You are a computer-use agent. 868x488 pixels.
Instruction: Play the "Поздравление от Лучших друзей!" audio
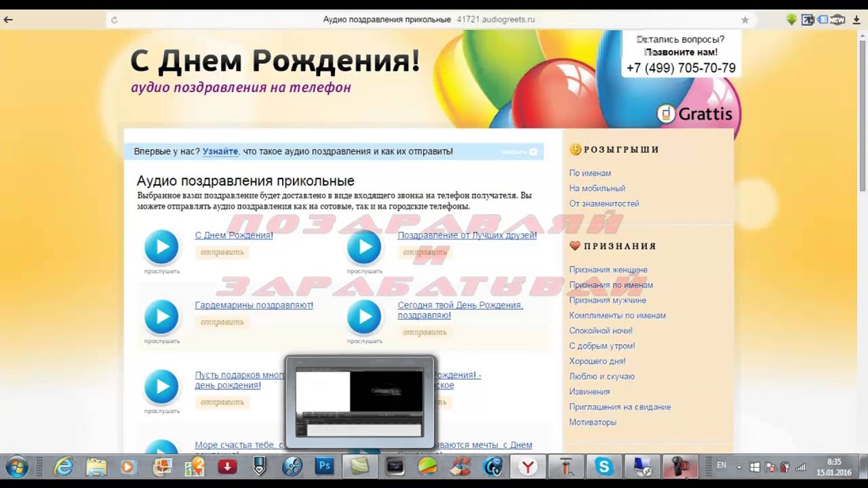pyautogui.click(x=364, y=247)
